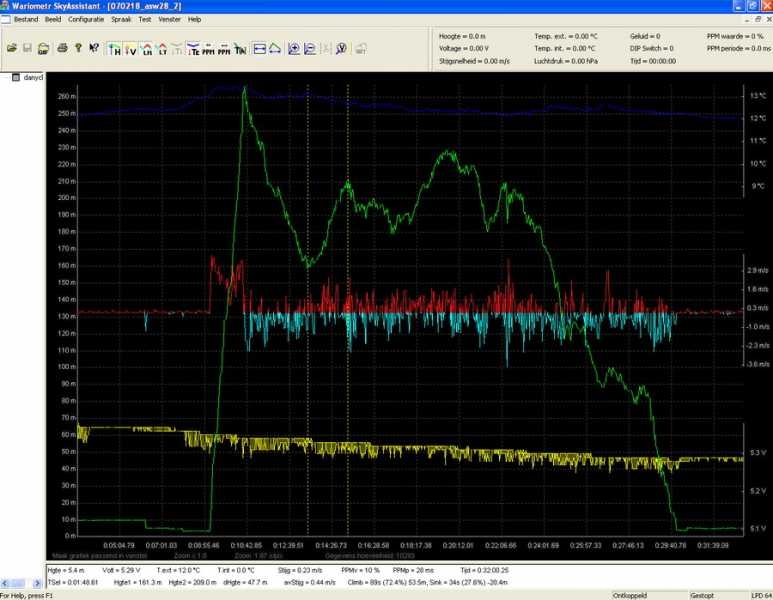
Task: Toggle the V voltage graph button
Action: (131, 49)
